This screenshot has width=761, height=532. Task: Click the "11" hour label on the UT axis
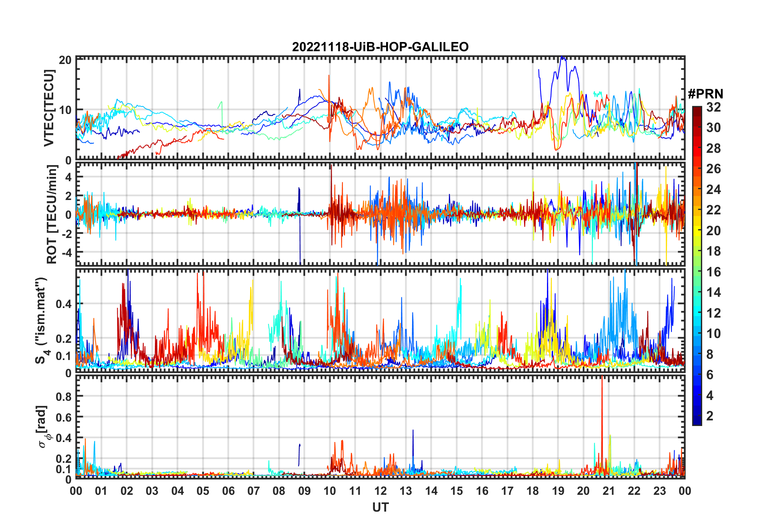[x=355, y=491]
